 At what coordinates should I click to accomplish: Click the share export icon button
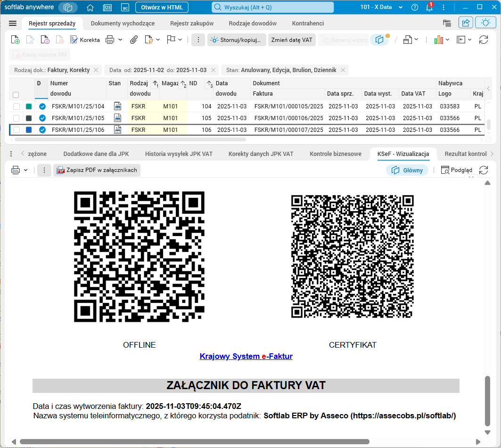click(466, 23)
